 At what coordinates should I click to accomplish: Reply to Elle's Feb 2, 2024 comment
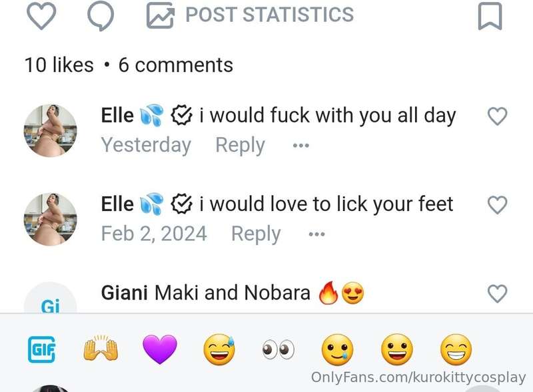(256, 234)
